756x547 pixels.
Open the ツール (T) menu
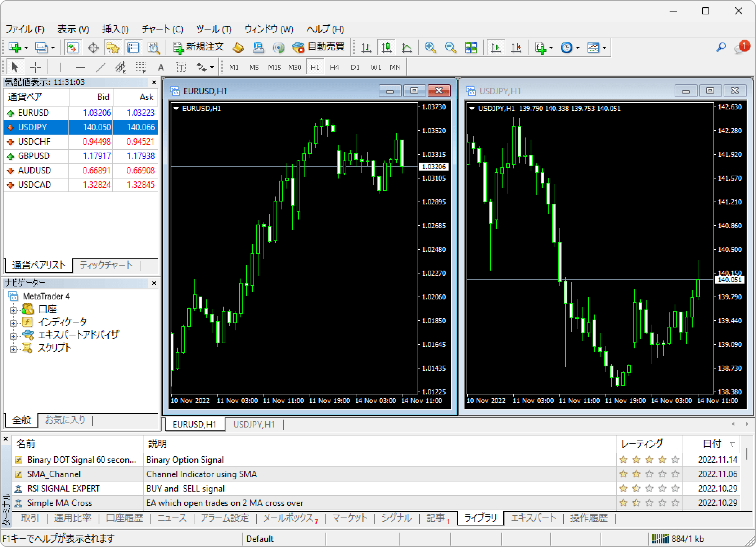[x=214, y=29]
